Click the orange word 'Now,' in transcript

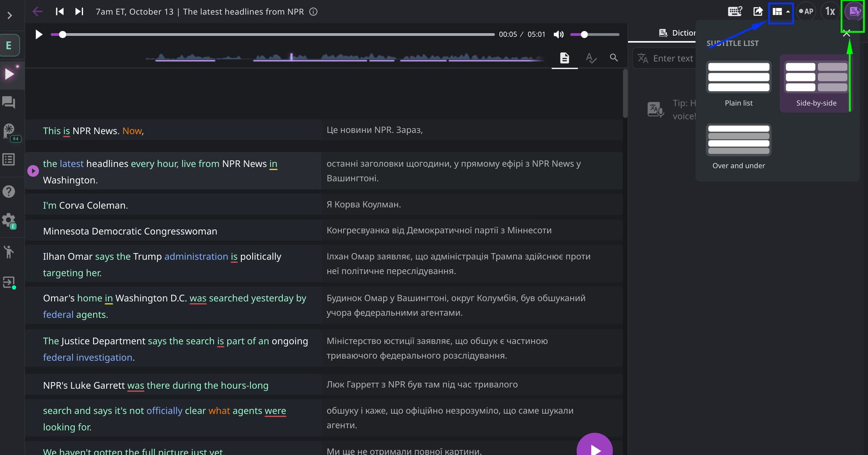click(133, 131)
